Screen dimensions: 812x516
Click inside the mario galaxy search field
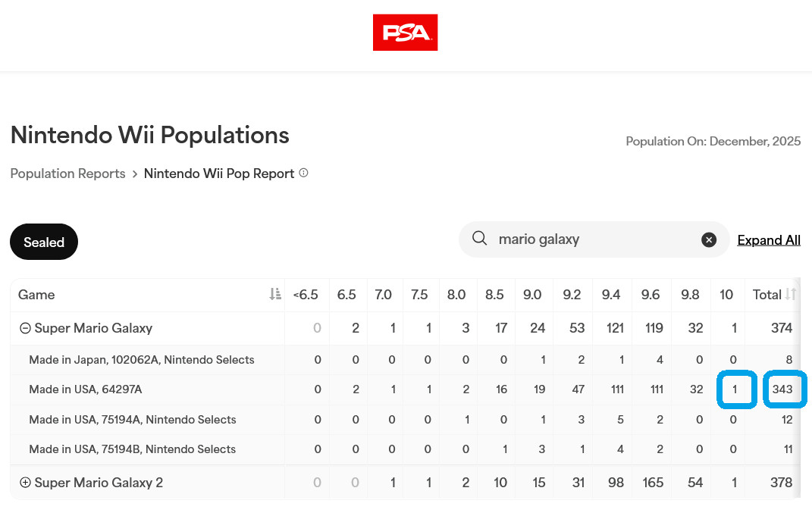tap(594, 239)
